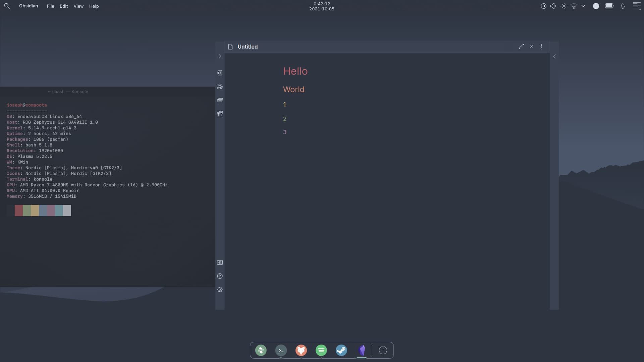Expand the left sidebar in Obsidian

point(220,56)
